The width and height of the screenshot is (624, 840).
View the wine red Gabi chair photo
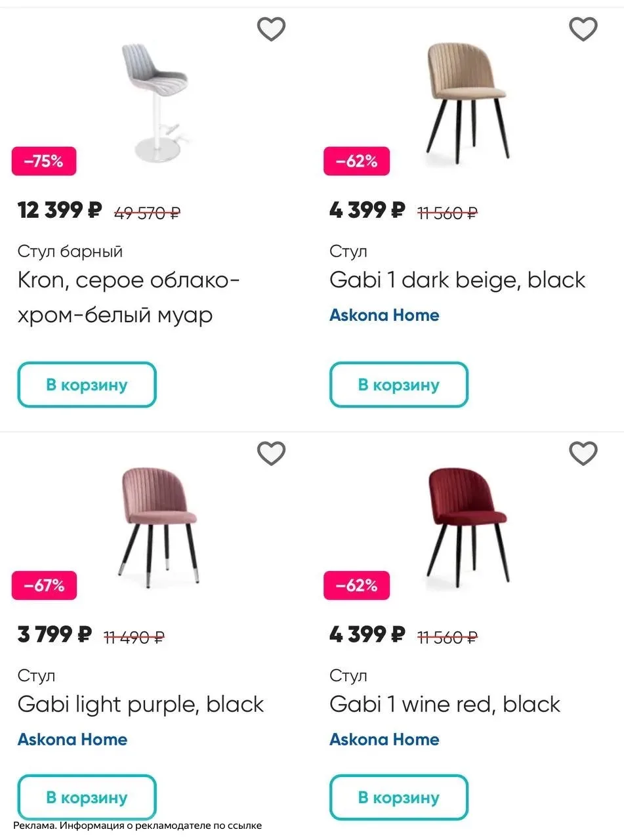467,525
